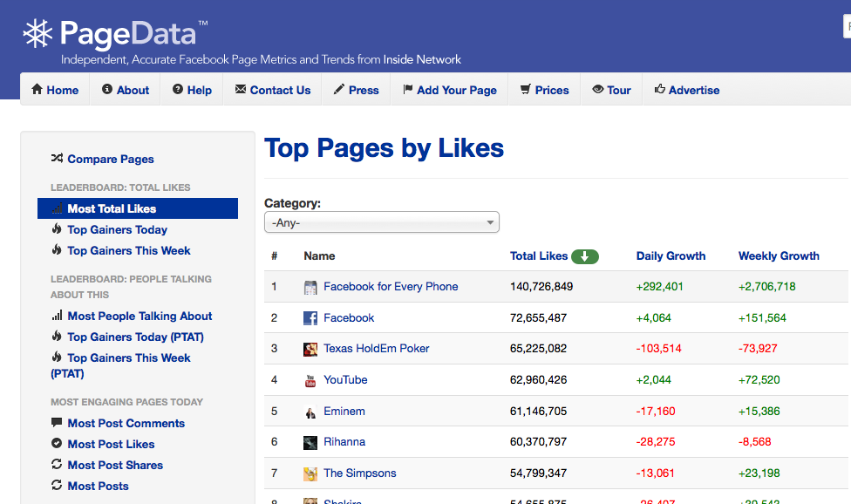Open the Most People Talking About link
Image resolution: width=851 pixels, height=504 pixels.
point(140,316)
